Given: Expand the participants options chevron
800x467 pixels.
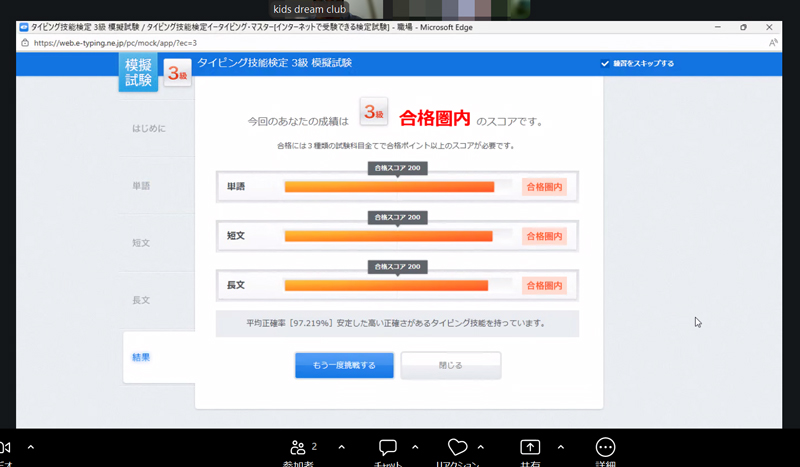Looking at the screenshot, I should [342, 447].
